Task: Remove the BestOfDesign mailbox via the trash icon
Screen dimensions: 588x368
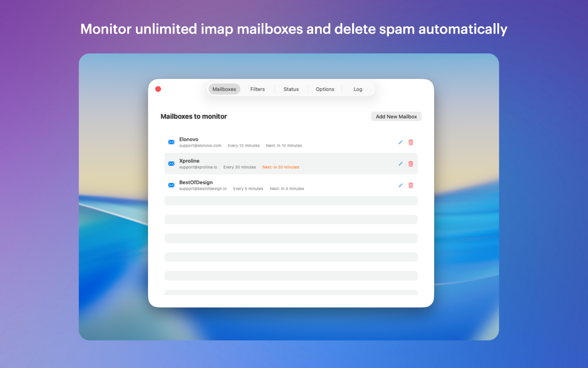Action: tap(411, 185)
